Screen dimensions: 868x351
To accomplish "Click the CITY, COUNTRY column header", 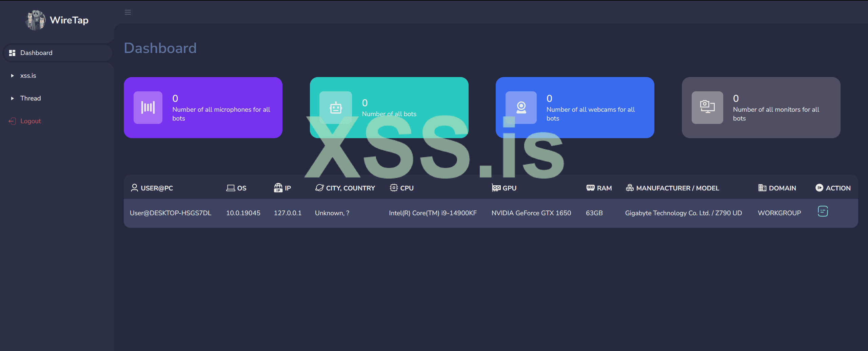I will point(351,188).
